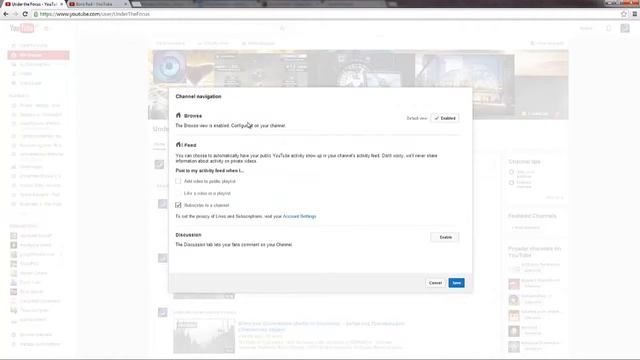This screenshot has width=640, height=360.
Task: Close the Under the Focus tab
Action: pos(61,4)
